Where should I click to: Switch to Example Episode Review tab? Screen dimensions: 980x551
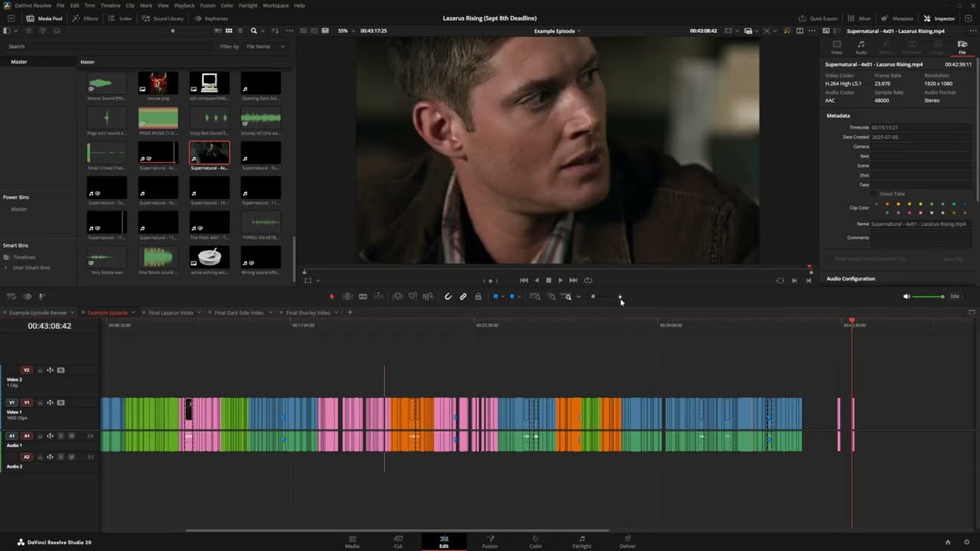tap(38, 312)
